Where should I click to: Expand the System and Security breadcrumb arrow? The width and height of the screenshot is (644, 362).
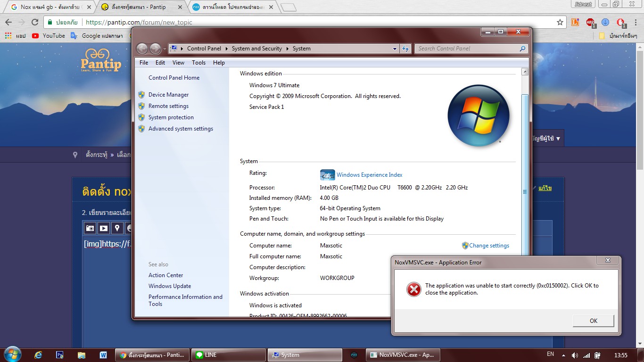(x=287, y=49)
